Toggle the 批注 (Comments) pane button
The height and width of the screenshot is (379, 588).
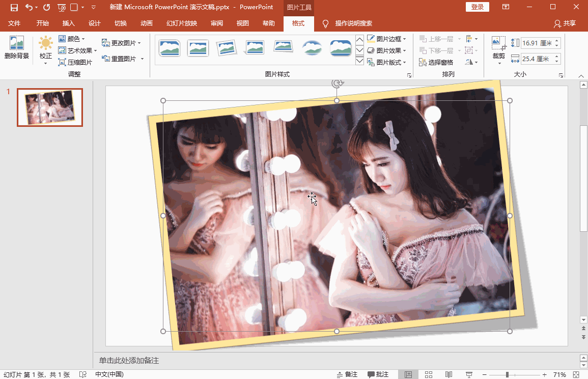point(378,374)
